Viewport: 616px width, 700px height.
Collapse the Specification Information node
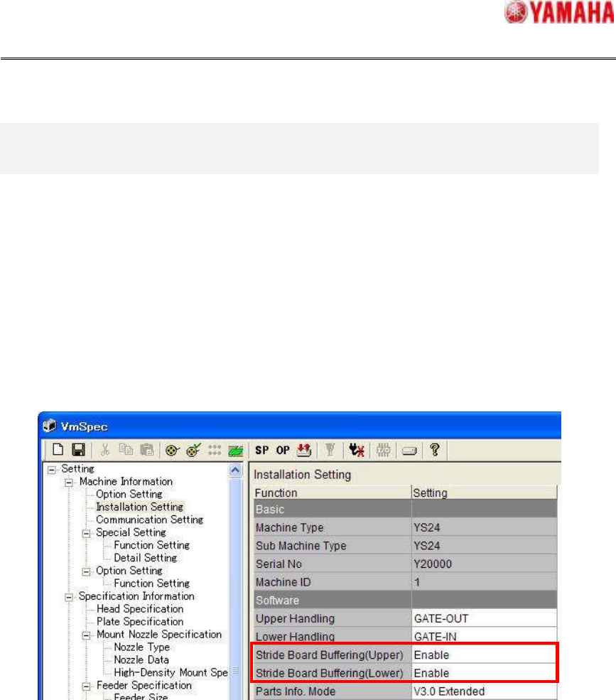(x=69, y=598)
